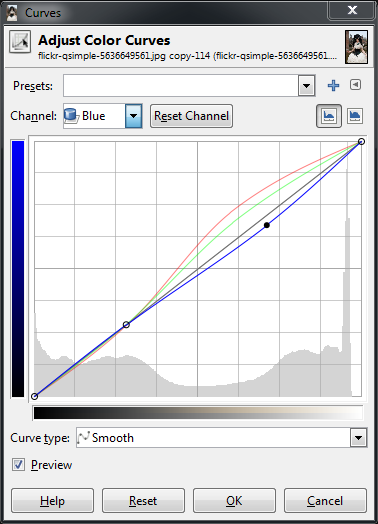This screenshot has height=524, width=378.
Task: Click the plus icon to save preset
Action: [x=333, y=86]
